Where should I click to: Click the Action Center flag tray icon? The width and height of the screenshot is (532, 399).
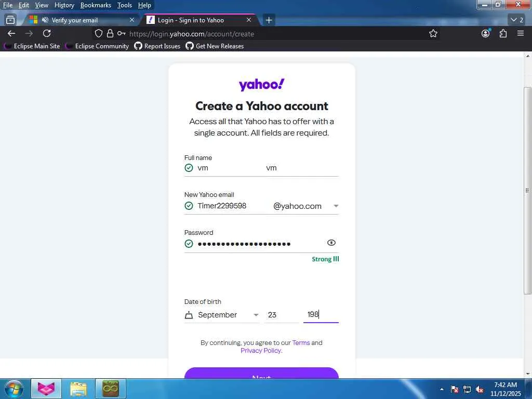pyautogui.click(x=455, y=389)
